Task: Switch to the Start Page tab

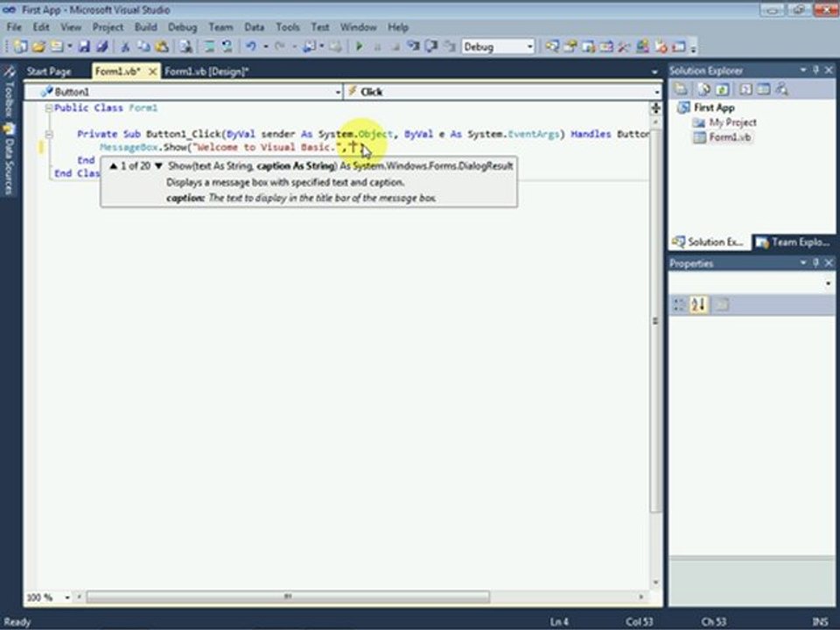Action: 49,71
